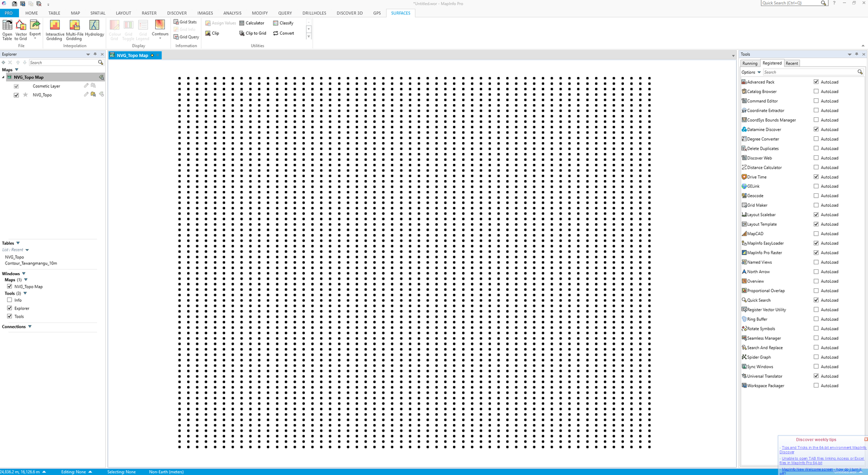Click the Explorer search magnifier icon
Viewport: 868px width, 475px height.
[x=100, y=62]
